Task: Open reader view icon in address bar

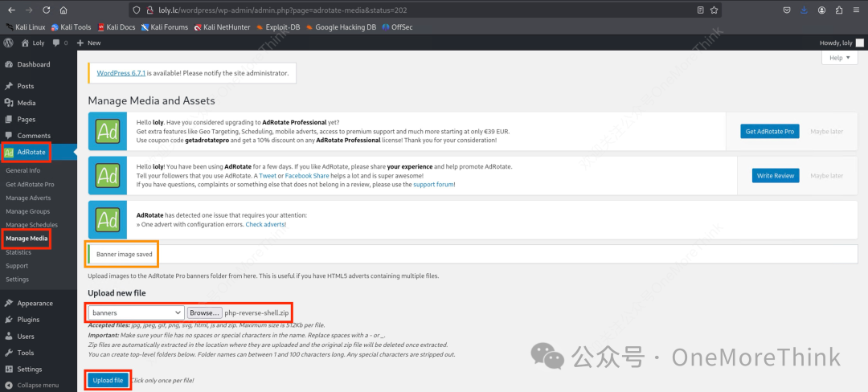Action: point(701,10)
